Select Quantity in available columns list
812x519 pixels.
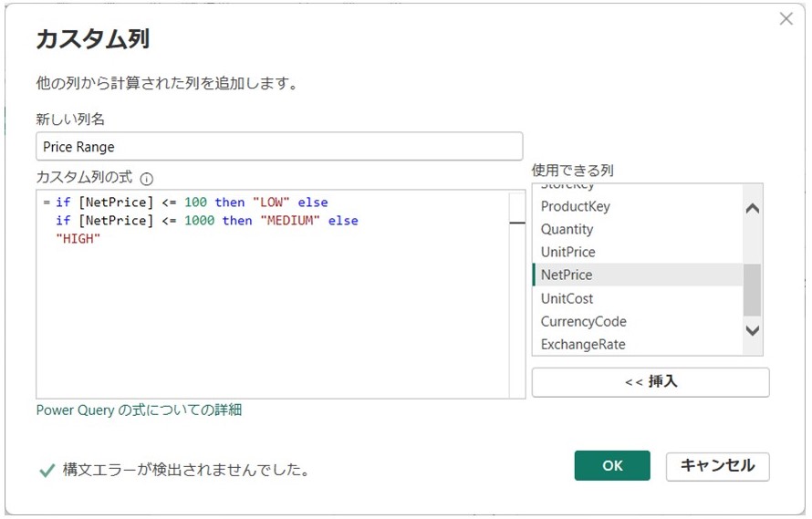pos(567,229)
